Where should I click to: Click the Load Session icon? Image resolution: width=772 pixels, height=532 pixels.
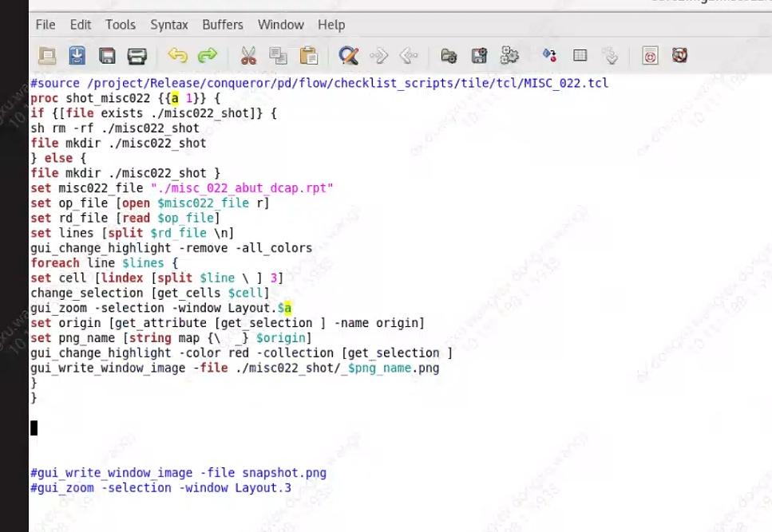[449, 56]
